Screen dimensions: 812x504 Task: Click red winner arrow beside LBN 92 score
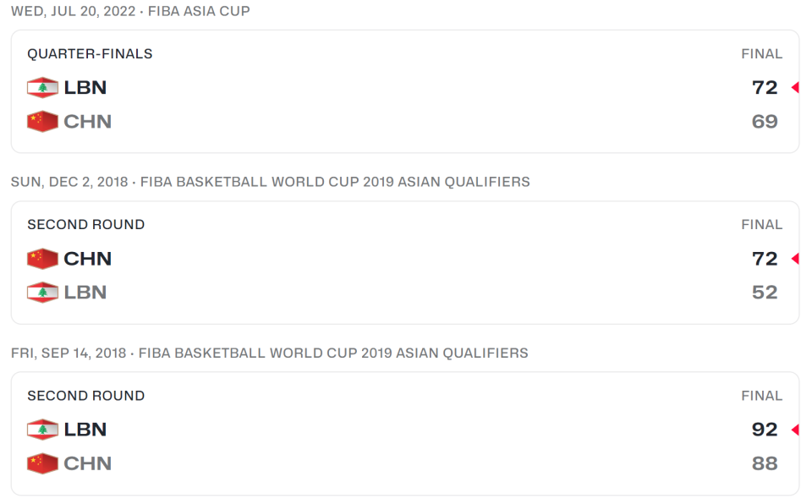[795, 430]
